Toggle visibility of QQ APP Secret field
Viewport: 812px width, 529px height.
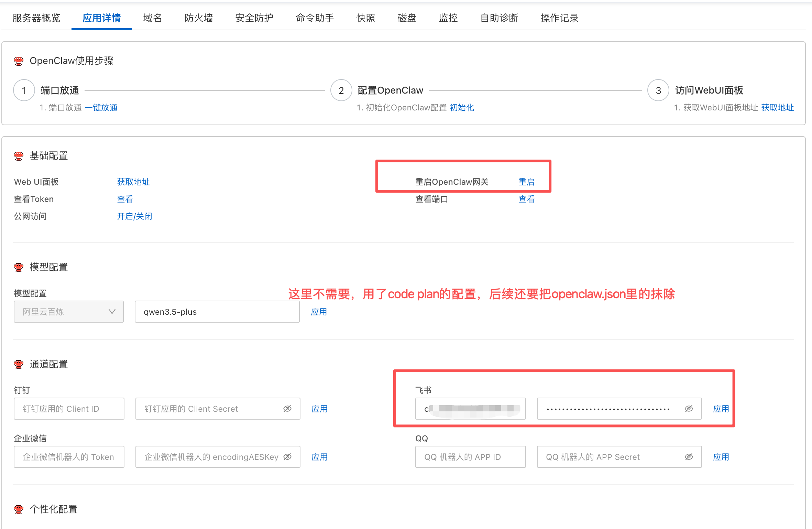pos(689,457)
